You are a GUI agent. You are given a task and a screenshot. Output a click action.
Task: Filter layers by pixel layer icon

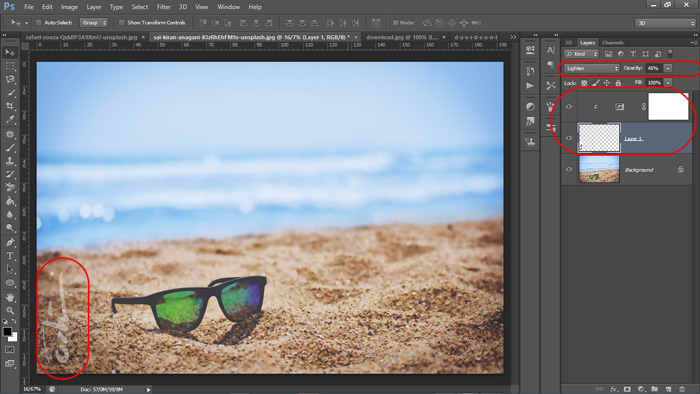(x=608, y=54)
